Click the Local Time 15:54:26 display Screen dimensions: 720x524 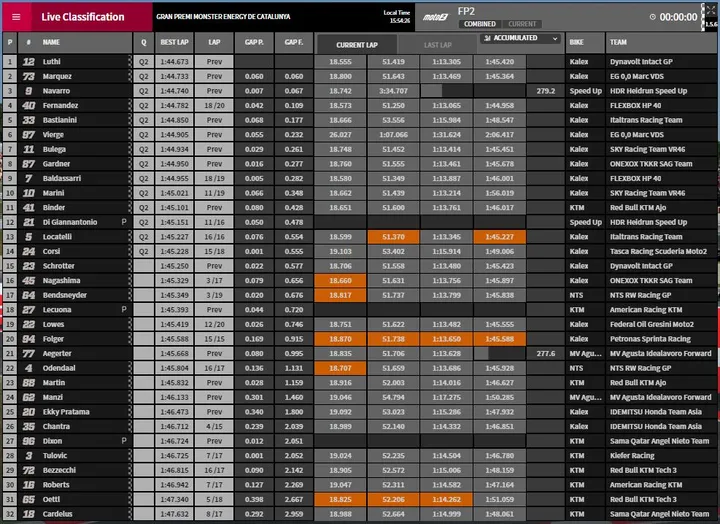[x=397, y=17]
